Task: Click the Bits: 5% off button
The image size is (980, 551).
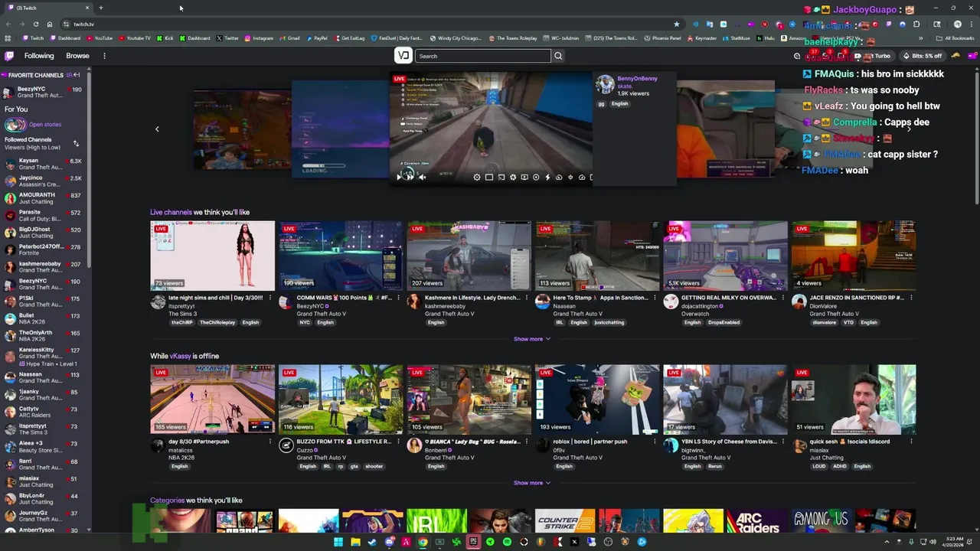Action: (923, 56)
